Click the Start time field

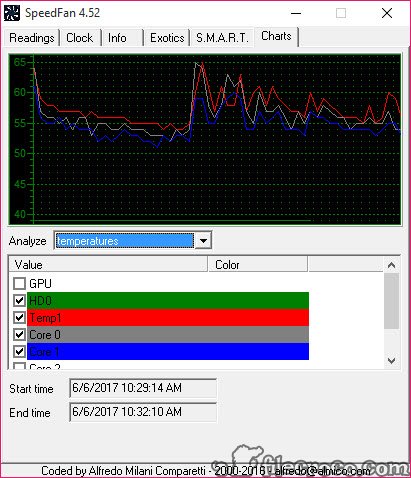coord(143,388)
